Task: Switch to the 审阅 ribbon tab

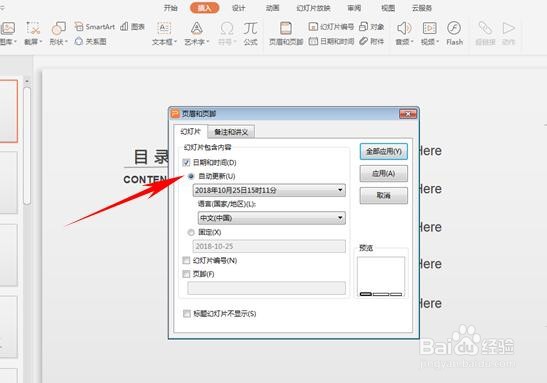Action: click(x=354, y=8)
